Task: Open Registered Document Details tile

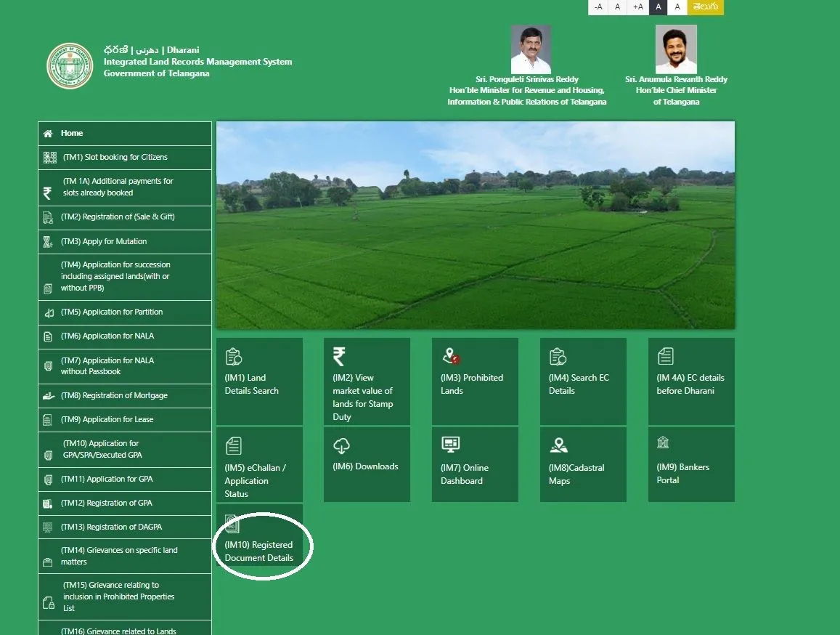Action: (259, 541)
